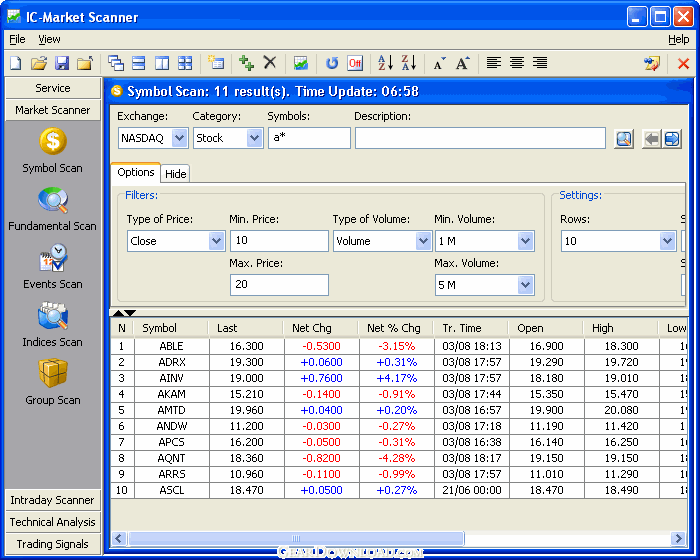The height and width of the screenshot is (560, 700).
Task: Click the cascade windows toolbar icon
Action: click(116, 63)
